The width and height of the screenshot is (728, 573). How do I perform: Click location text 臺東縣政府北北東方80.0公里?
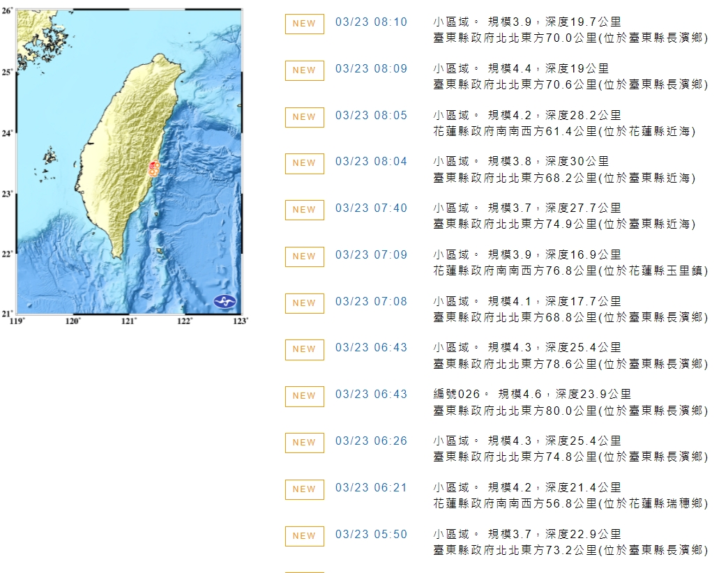(515, 411)
